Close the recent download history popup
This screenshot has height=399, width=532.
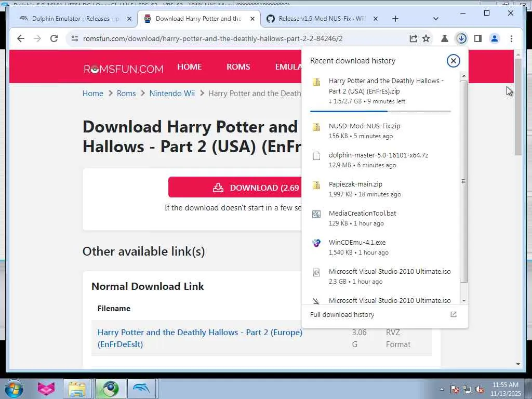click(453, 61)
